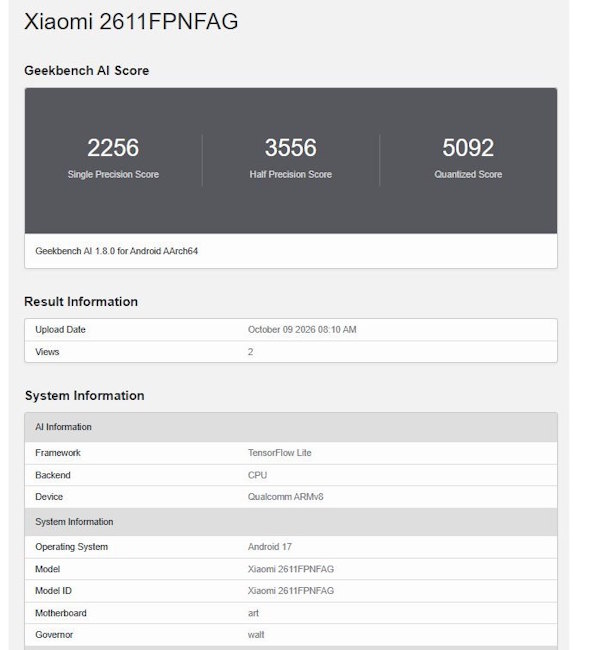
Task: Click the Result Information heading
Action: pyautogui.click(x=81, y=302)
